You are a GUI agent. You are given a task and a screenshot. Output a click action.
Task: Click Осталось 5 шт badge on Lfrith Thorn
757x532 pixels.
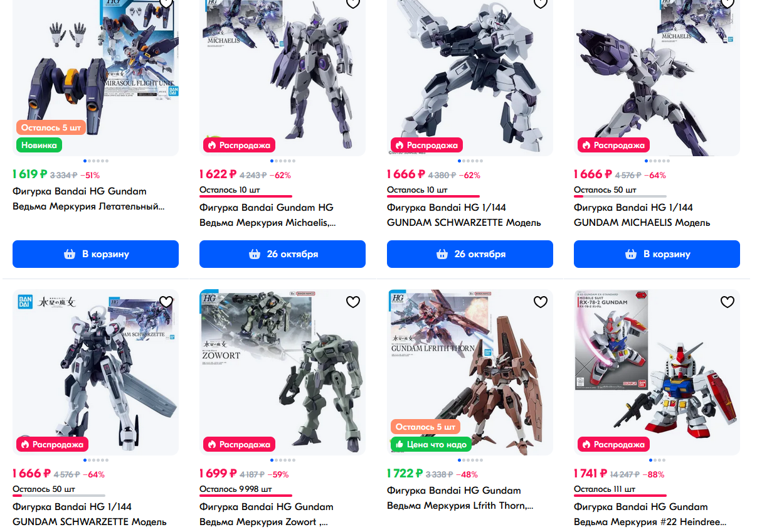click(426, 427)
